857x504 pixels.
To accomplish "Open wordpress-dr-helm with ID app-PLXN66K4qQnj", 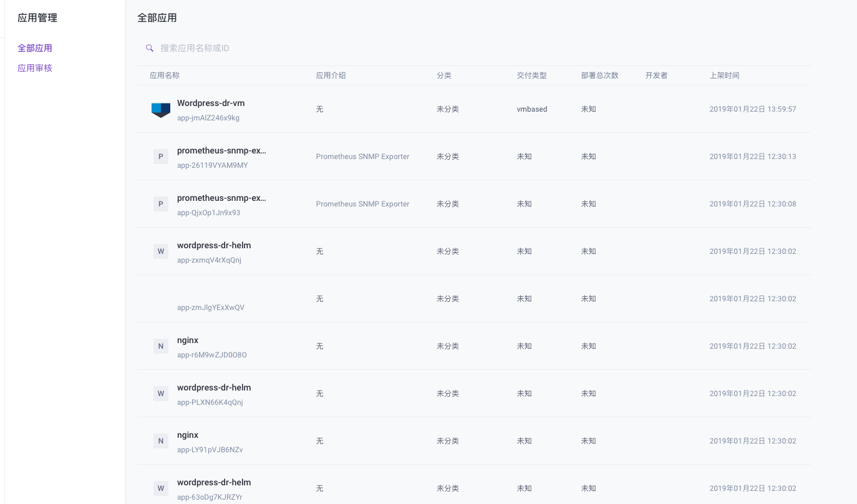I will click(214, 387).
